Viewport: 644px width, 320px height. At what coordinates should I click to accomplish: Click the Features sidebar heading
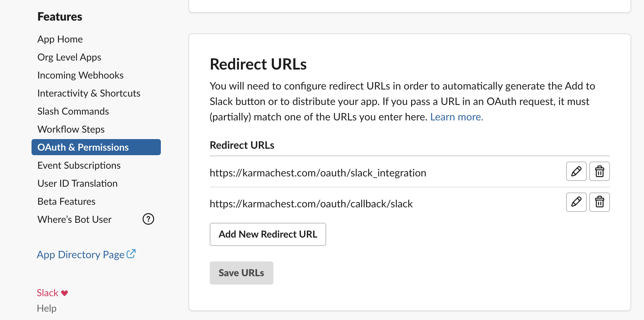point(60,17)
